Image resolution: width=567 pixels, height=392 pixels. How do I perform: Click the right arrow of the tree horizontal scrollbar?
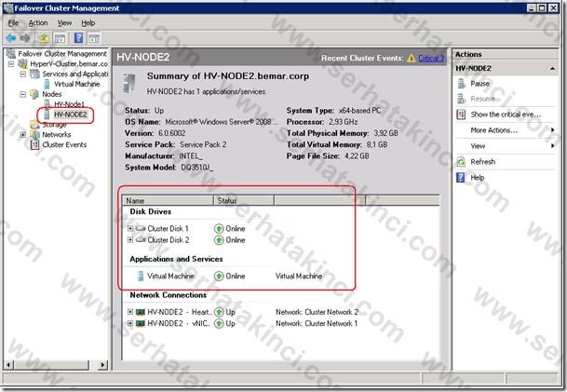103,364
